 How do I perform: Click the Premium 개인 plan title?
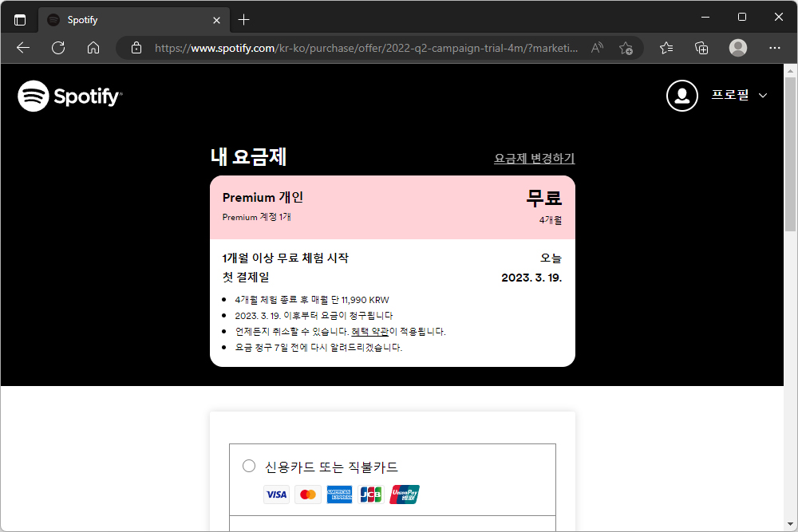tap(263, 197)
